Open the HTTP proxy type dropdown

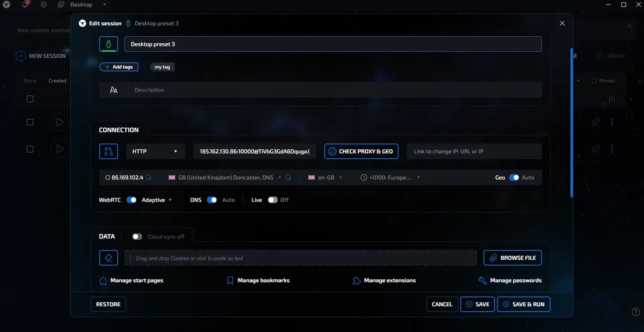pyautogui.click(x=156, y=151)
